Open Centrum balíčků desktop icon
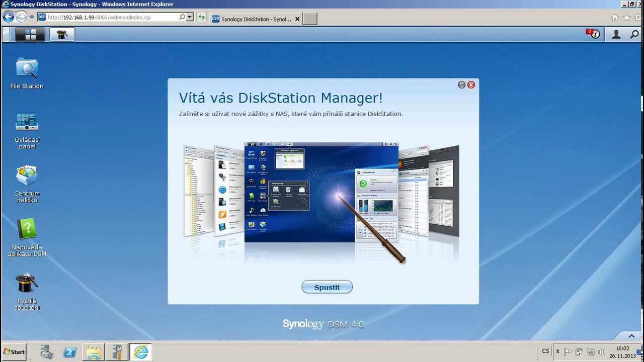The height and width of the screenshot is (362, 644). (27, 184)
